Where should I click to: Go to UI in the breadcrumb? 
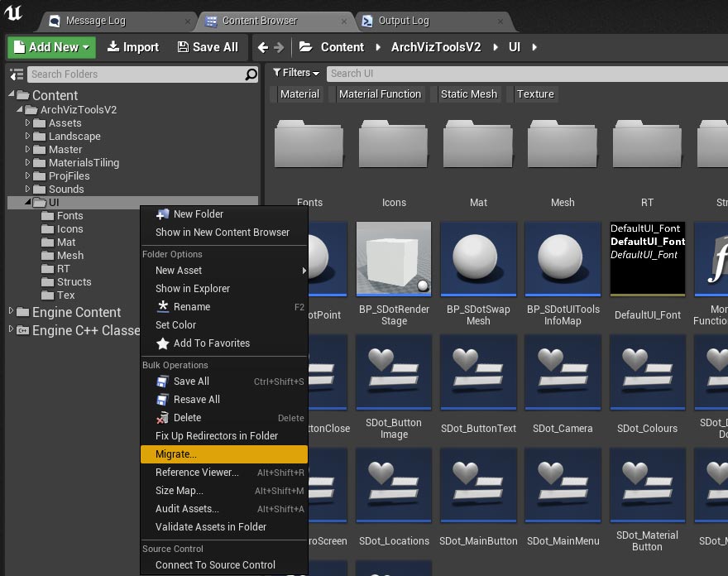point(515,47)
